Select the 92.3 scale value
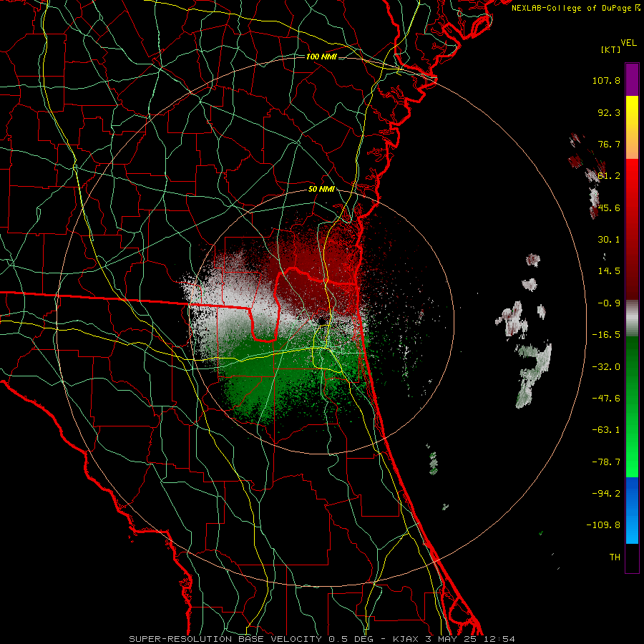644x644 pixels. (x=609, y=112)
